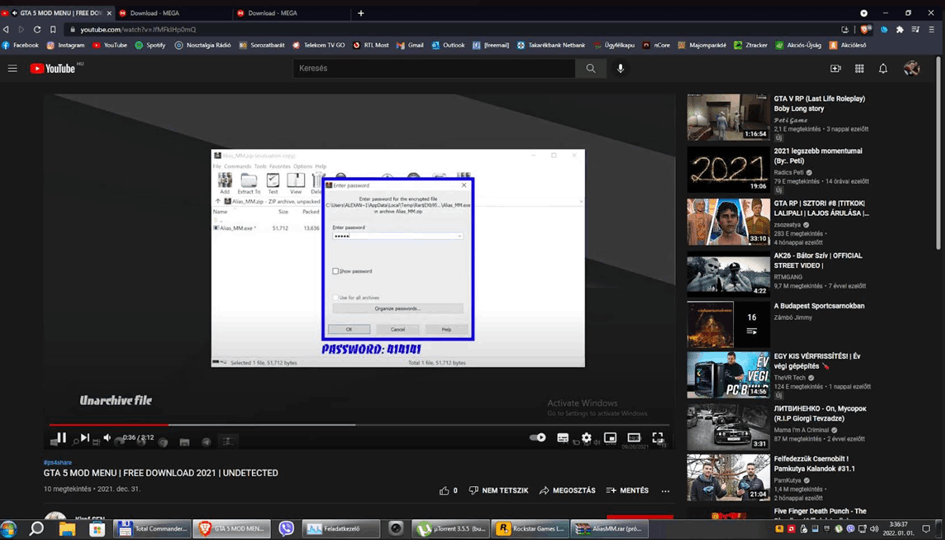The width and height of the screenshot is (945, 540).
Task: Go to the YouTube home logo
Action: (53, 69)
